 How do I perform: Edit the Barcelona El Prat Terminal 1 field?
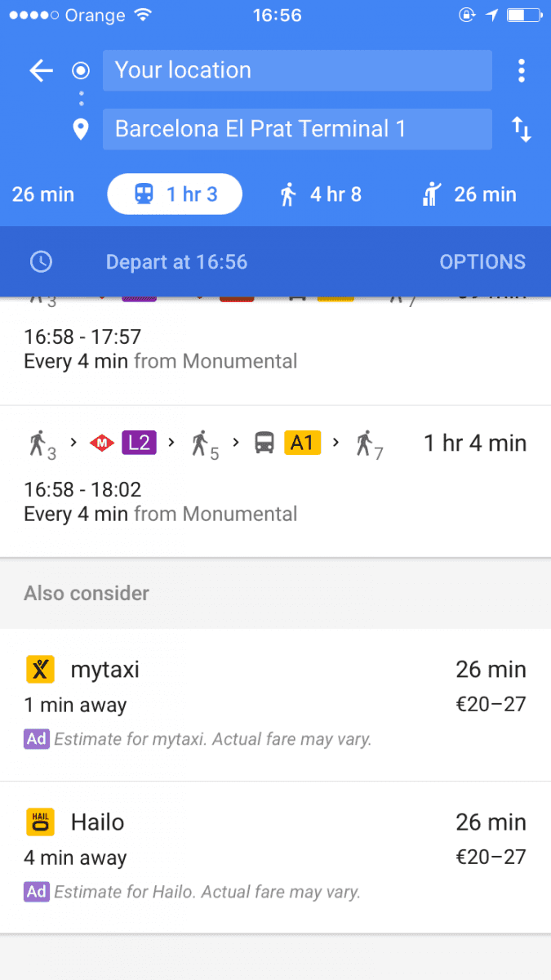click(x=297, y=129)
